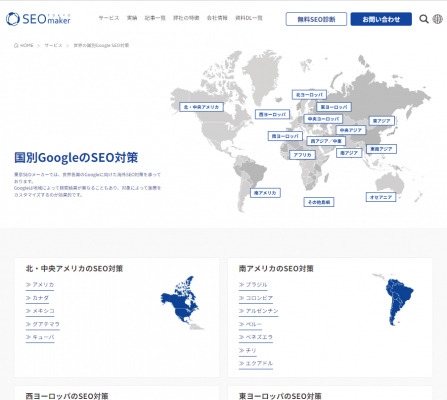Select the 東アジア map label

click(382, 121)
